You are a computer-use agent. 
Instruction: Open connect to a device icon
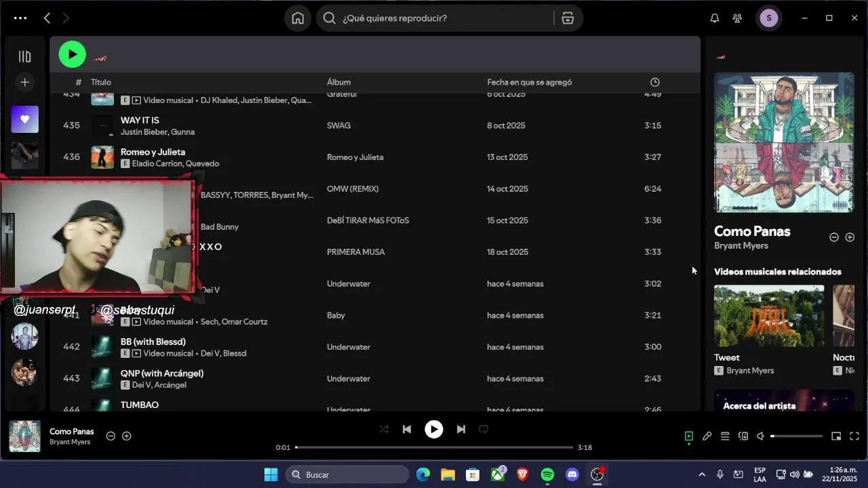coord(743,436)
